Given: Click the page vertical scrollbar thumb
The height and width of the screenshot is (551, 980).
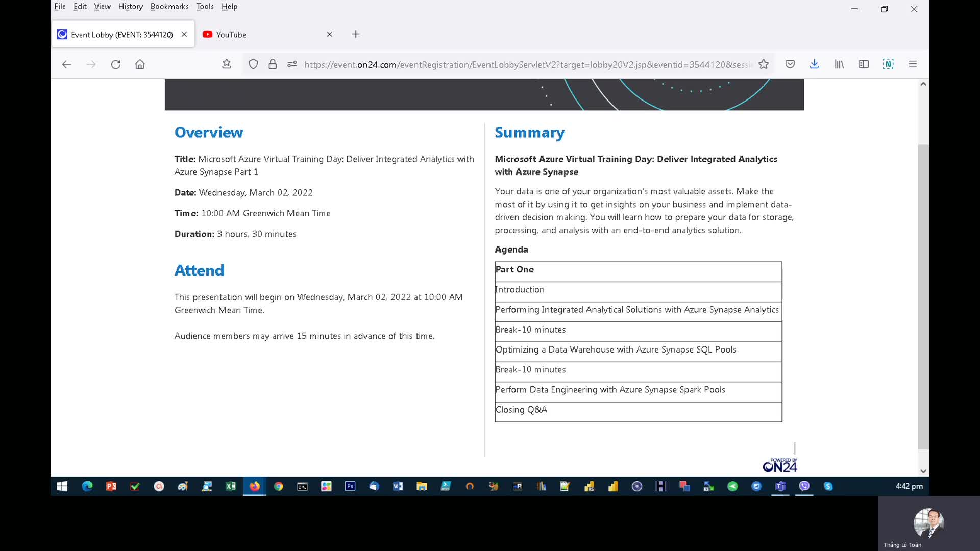Looking at the screenshot, I should (x=923, y=297).
